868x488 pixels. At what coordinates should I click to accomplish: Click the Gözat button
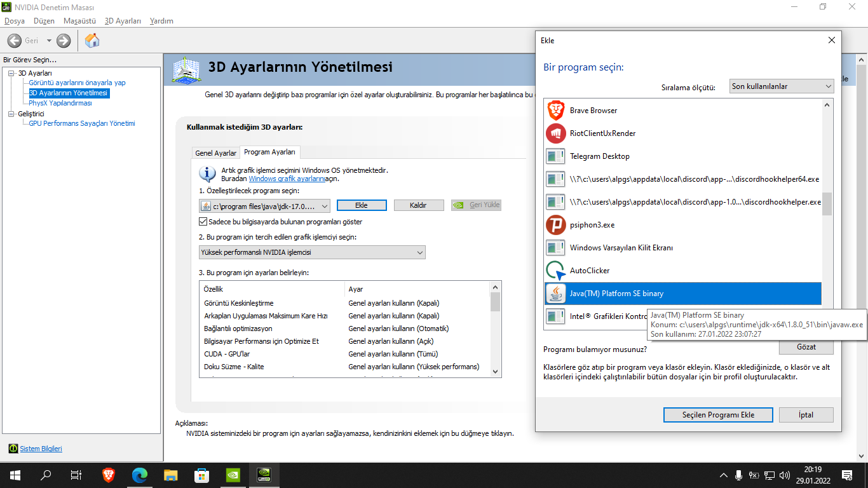pyautogui.click(x=806, y=348)
